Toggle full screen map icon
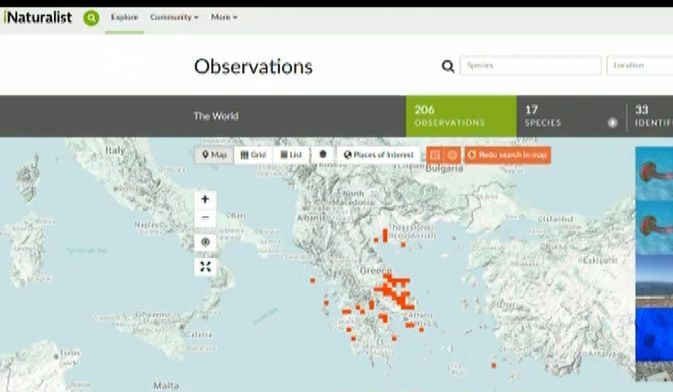This screenshot has width=673, height=392. click(x=205, y=267)
